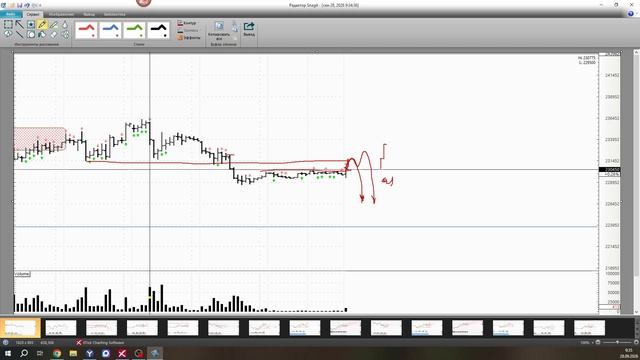Select the tenth tray thumbnail
The height and width of the screenshot is (360, 640).
(x=386, y=328)
